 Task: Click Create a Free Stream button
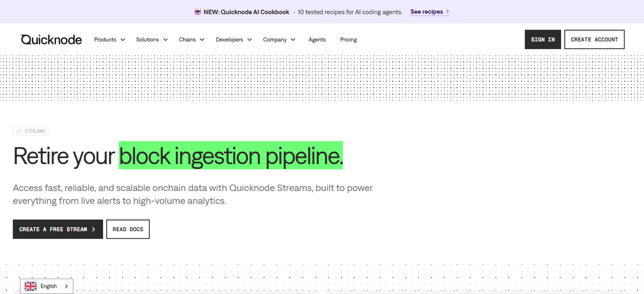coord(58,229)
